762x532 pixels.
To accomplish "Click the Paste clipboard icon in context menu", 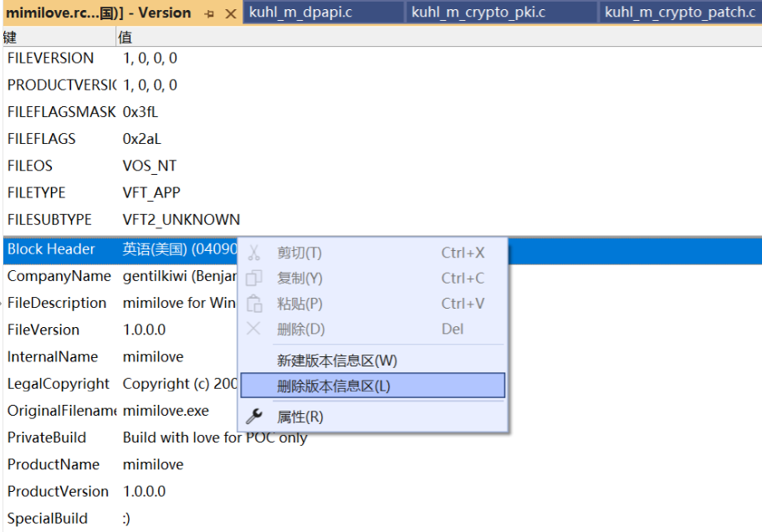I will coord(254,304).
